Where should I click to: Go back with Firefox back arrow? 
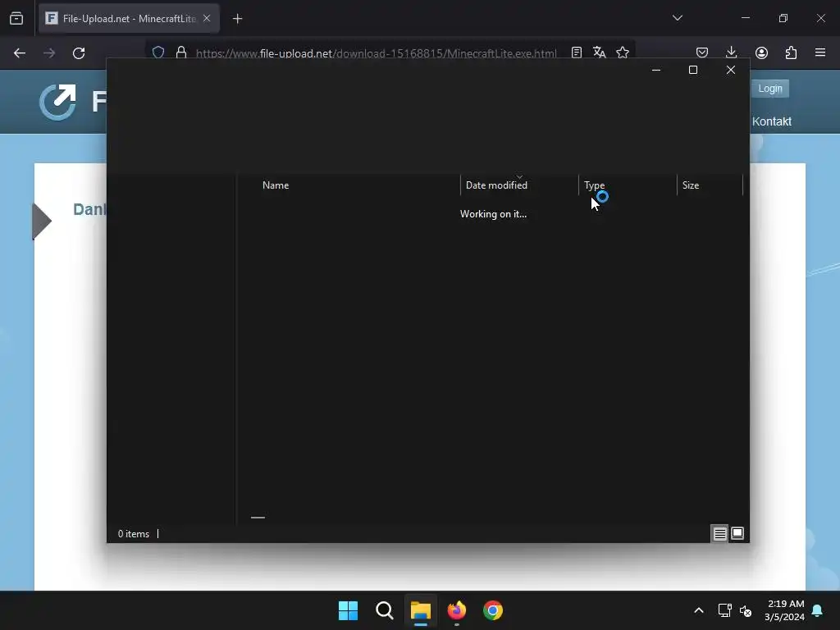tap(20, 53)
